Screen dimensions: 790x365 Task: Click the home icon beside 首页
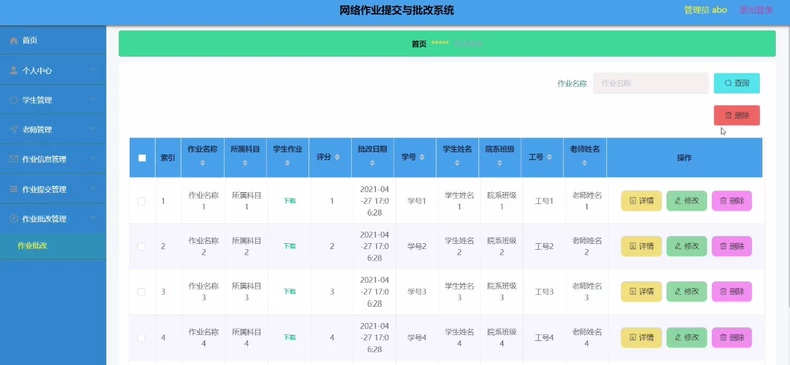14,40
